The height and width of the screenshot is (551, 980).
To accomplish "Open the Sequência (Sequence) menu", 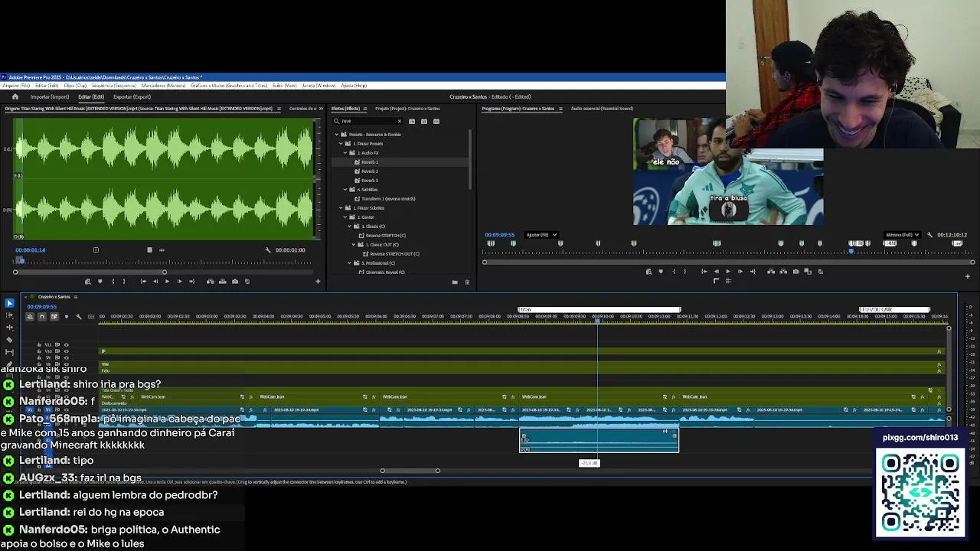I will pos(113,86).
